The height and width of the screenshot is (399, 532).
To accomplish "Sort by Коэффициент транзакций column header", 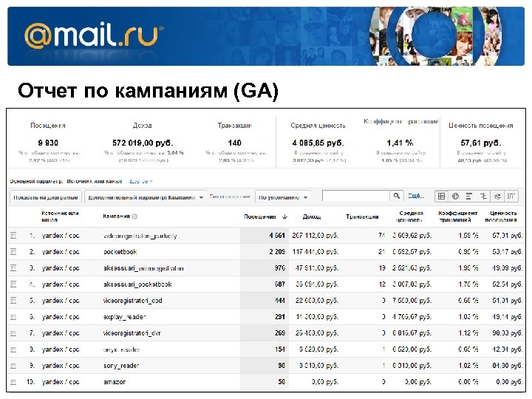I will (457, 216).
